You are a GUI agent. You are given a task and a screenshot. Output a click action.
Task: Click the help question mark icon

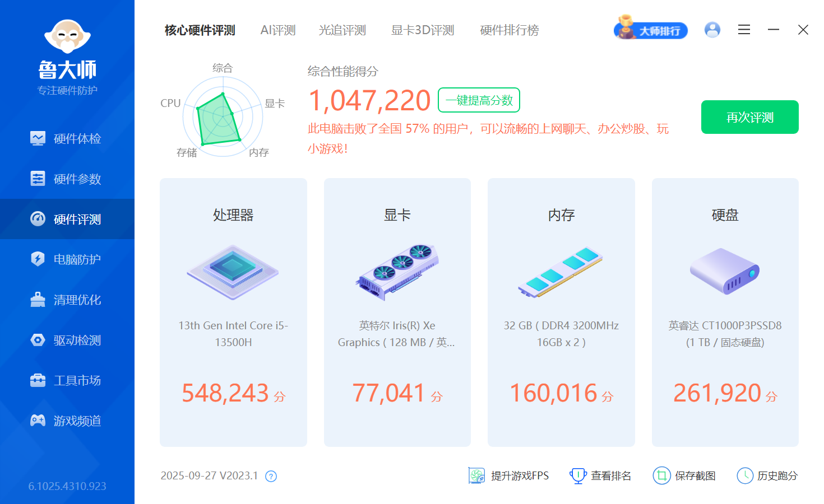pyautogui.click(x=271, y=477)
